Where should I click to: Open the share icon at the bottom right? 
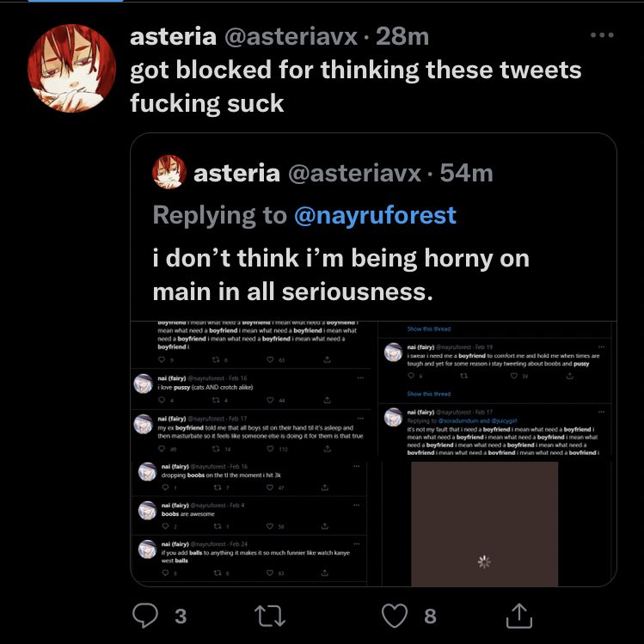pos(518,615)
